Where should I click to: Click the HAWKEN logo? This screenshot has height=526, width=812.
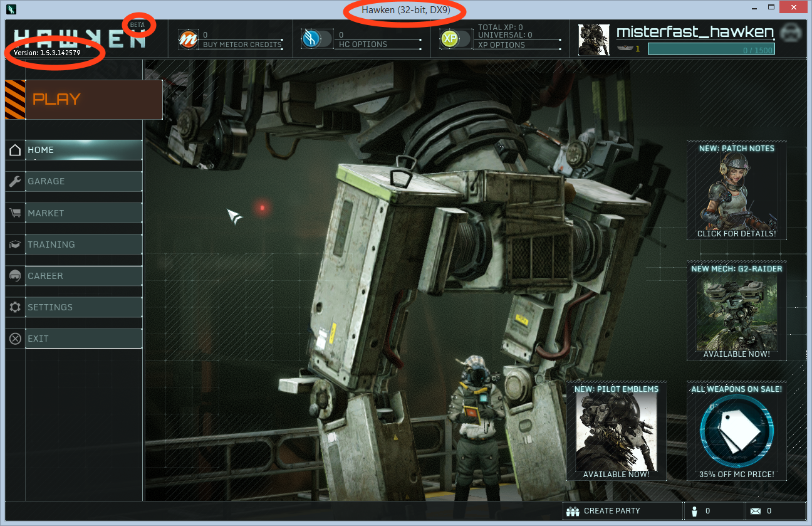80,38
